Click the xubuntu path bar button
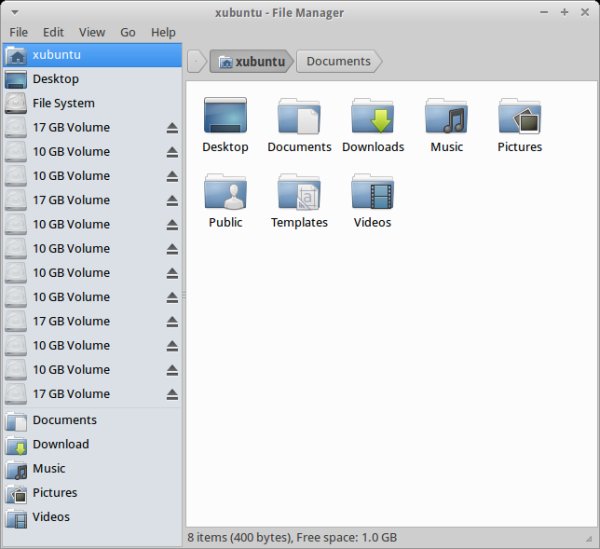Screen dimensions: 600x549 point(251,61)
